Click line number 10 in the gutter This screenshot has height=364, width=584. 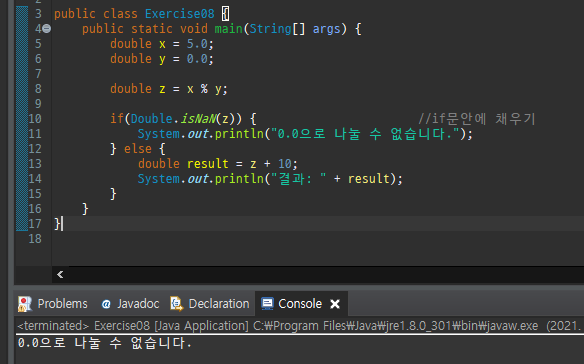35,119
